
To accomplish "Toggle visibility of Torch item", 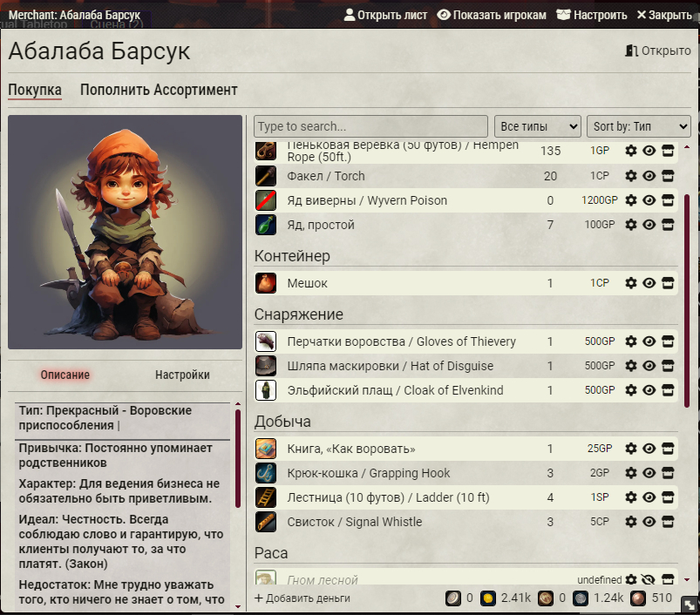I will click(x=649, y=176).
